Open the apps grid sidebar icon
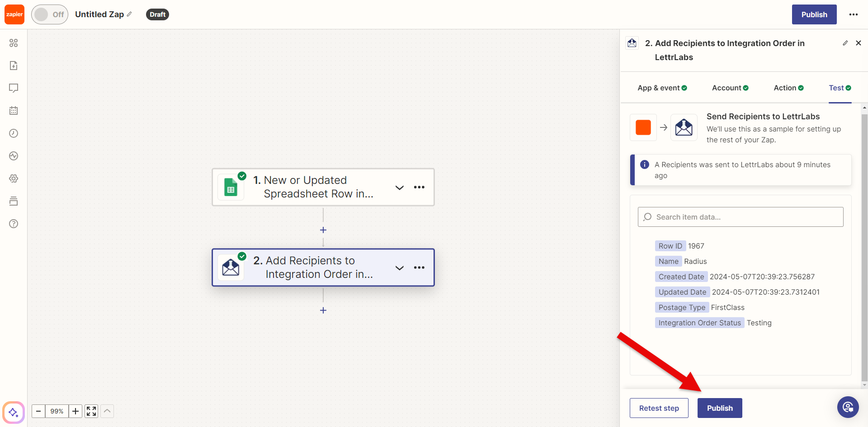This screenshot has width=868, height=427. click(x=14, y=43)
